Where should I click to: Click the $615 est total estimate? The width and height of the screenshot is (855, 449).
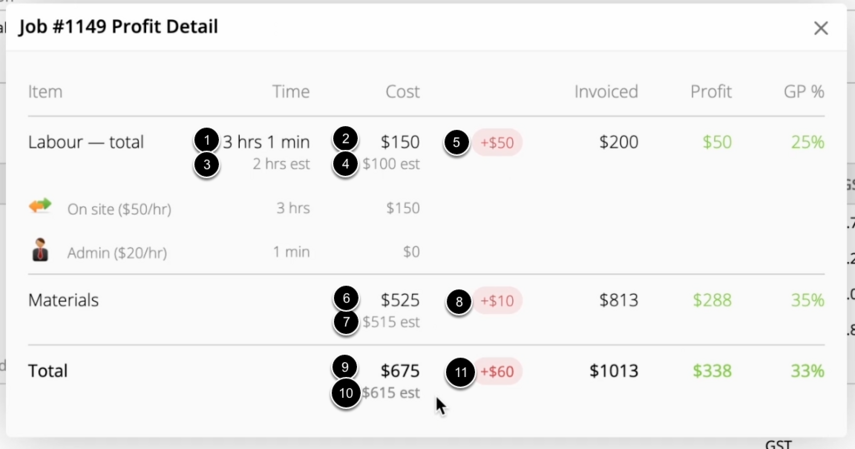(x=391, y=393)
